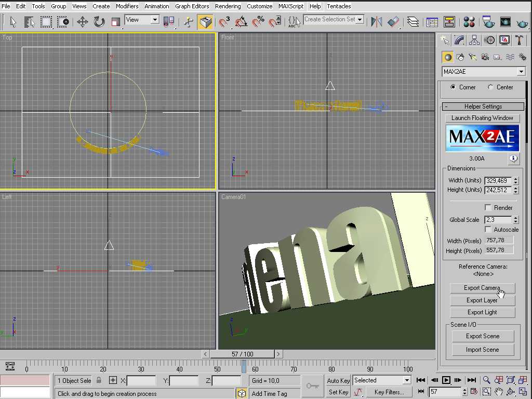Toggle the Autoscale checkbox
Image resolution: width=532 pixels, height=399 pixels.
point(488,229)
